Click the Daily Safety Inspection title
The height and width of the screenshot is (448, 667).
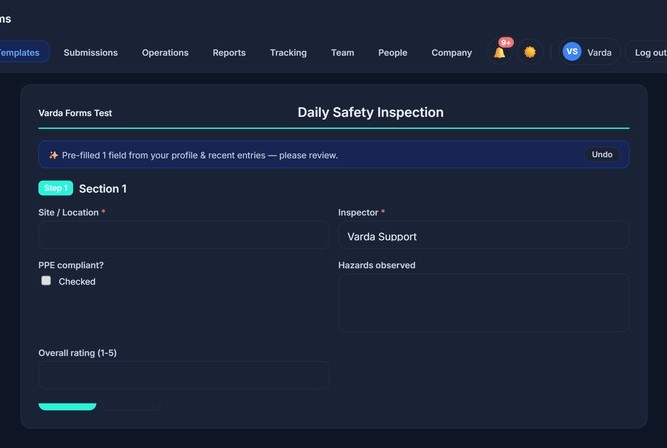coord(370,112)
